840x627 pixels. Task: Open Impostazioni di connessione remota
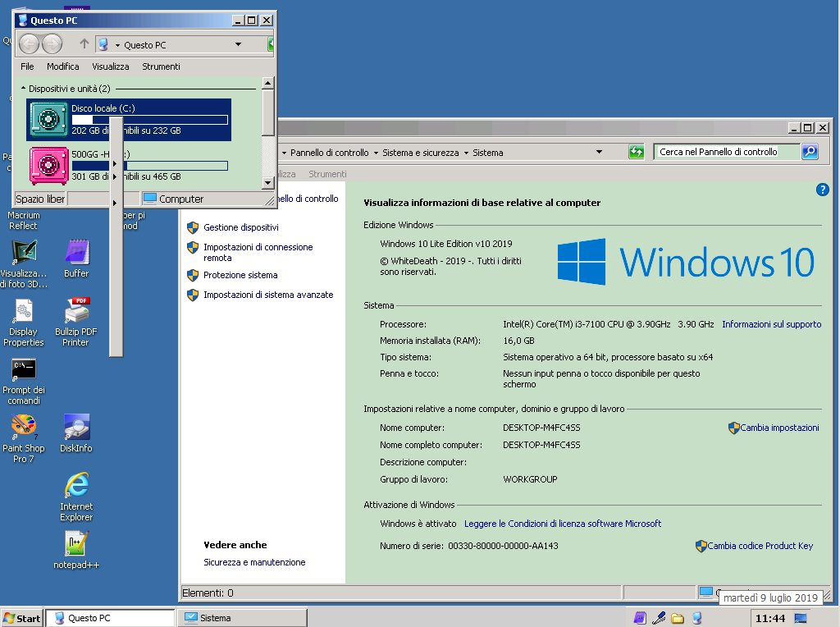258,253
